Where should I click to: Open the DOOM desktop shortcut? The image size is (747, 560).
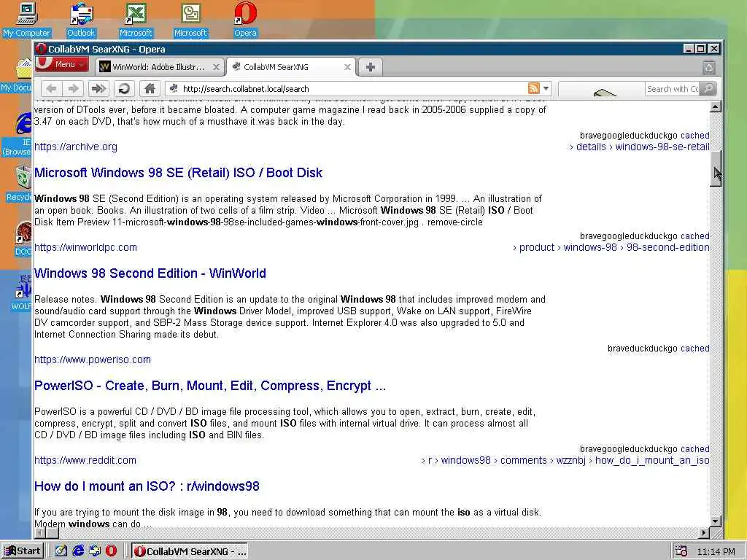click(23, 239)
